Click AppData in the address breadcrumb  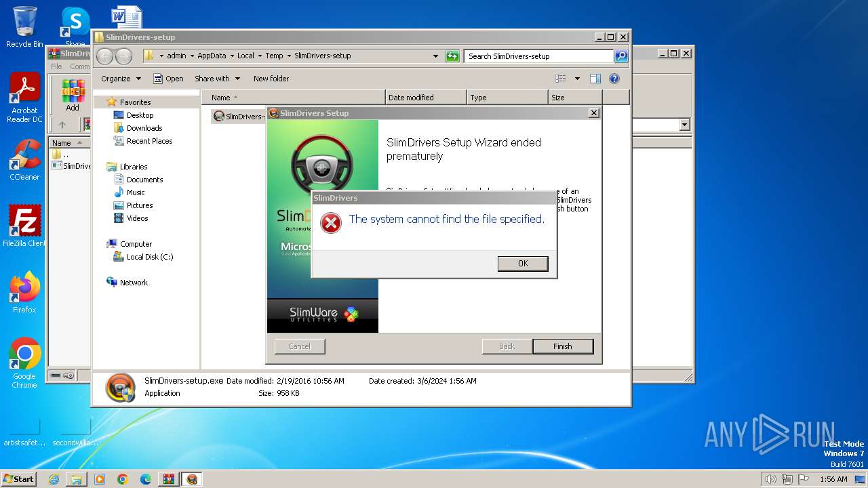click(x=212, y=56)
